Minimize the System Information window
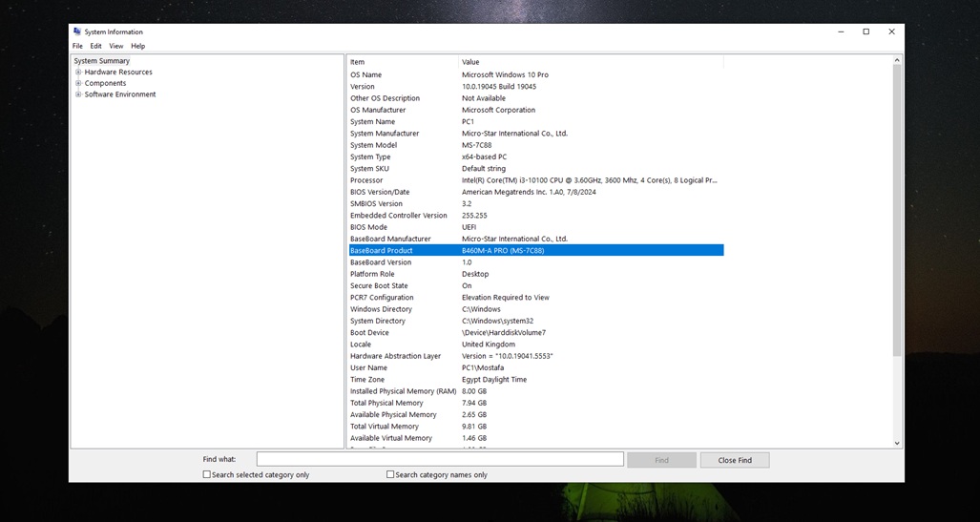 click(841, 31)
